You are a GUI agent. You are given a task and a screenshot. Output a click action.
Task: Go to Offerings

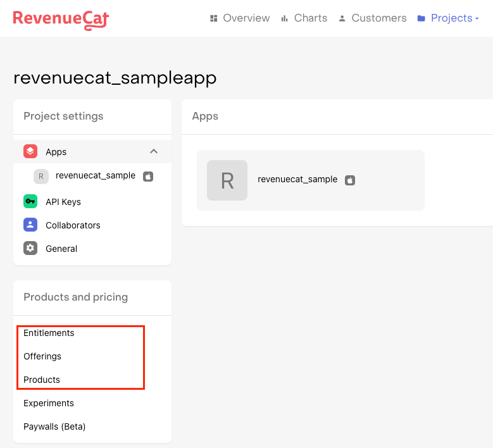(x=42, y=356)
